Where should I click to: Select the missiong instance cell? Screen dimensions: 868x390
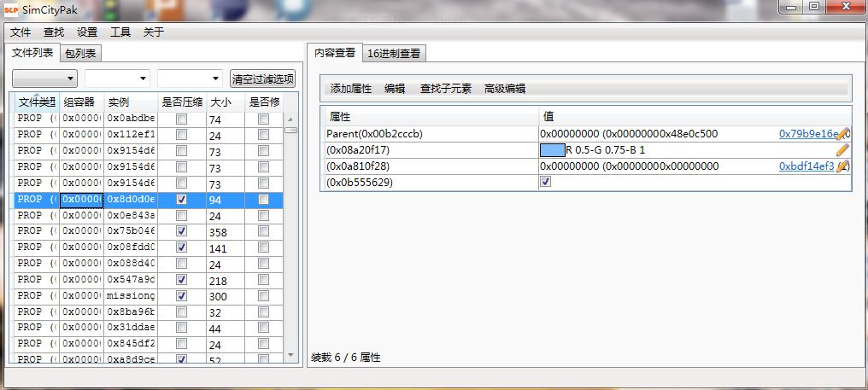click(x=132, y=295)
